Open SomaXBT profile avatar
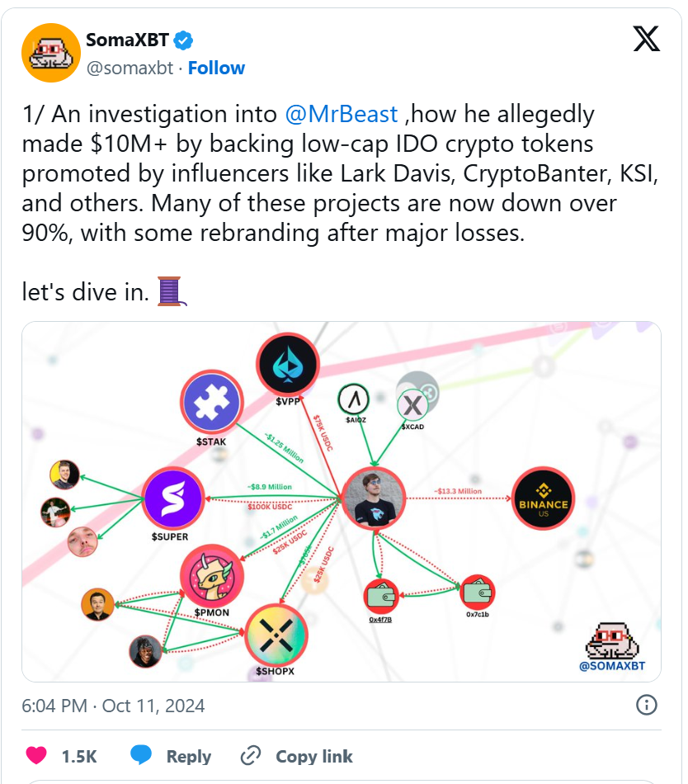688x784 pixels. coord(49,54)
